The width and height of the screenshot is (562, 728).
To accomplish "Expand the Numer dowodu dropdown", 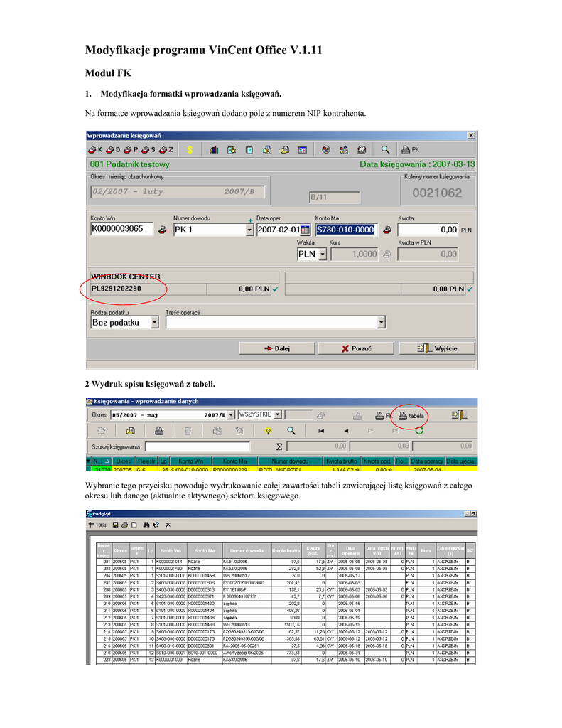I will pyautogui.click(x=249, y=230).
